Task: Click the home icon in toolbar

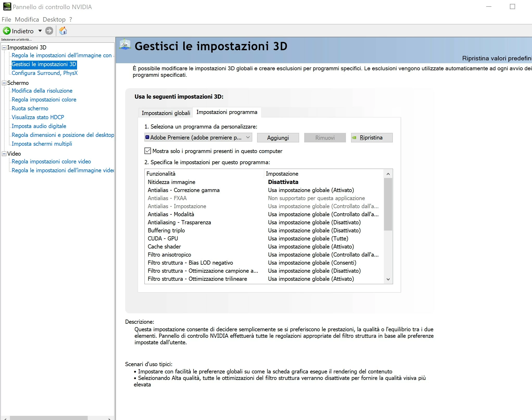Action: (63, 31)
